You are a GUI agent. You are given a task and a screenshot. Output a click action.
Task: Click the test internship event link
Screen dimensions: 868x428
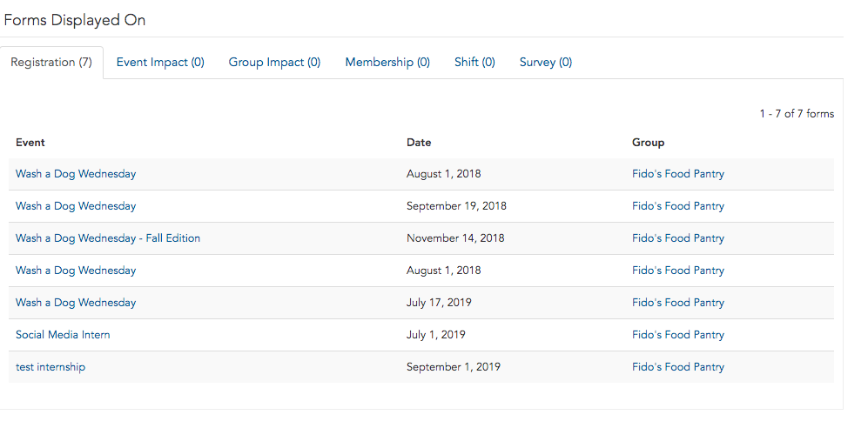(x=50, y=366)
